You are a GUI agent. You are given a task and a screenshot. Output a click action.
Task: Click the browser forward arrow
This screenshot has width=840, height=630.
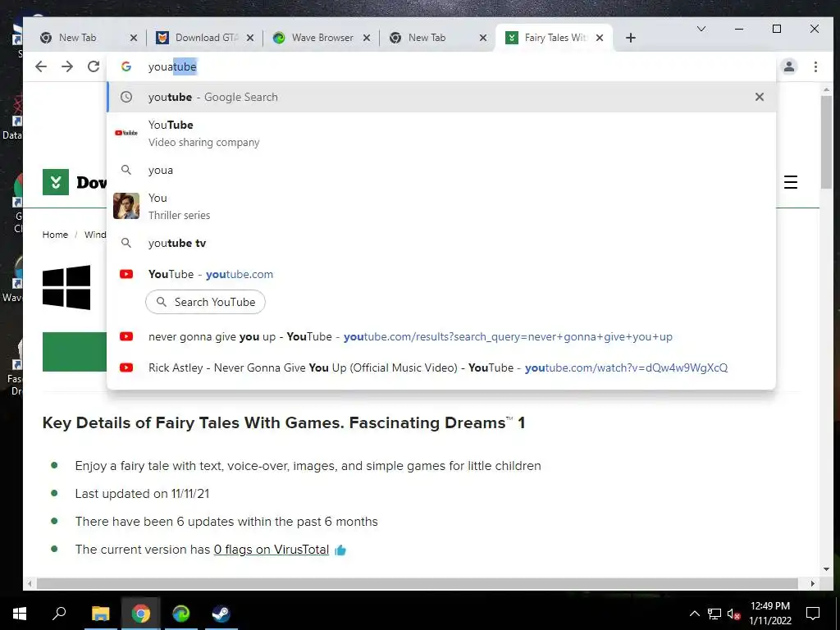point(67,66)
